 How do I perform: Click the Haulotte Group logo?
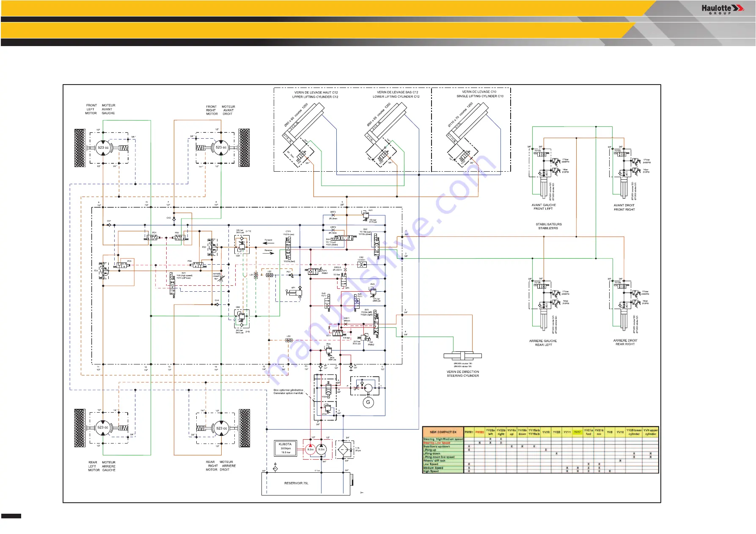pos(722,9)
